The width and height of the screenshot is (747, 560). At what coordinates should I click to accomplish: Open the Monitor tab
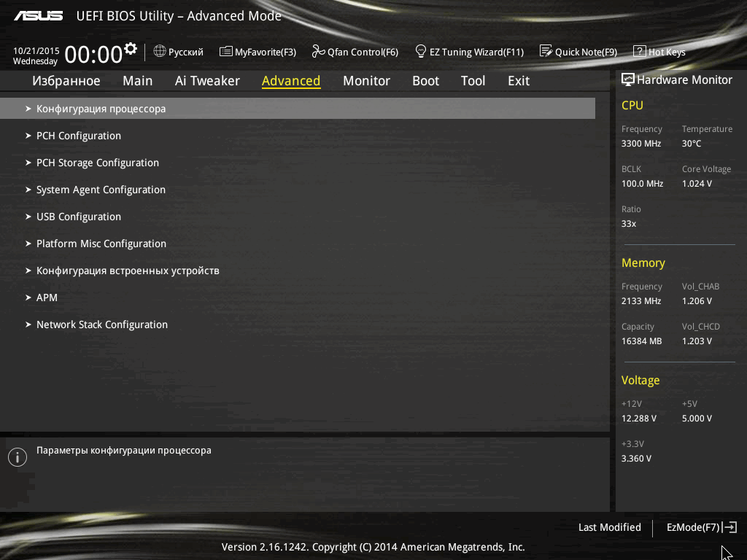point(366,81)
